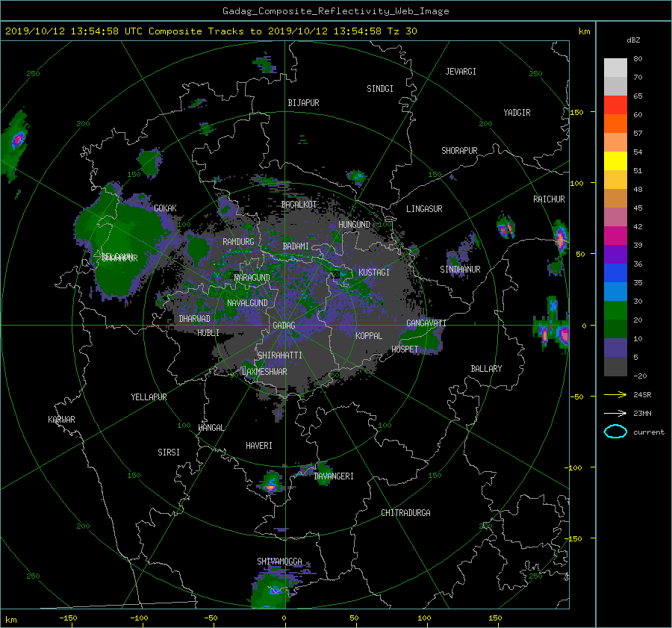
Task: Click the SHORAPUR city label
Action: (459, 151)
